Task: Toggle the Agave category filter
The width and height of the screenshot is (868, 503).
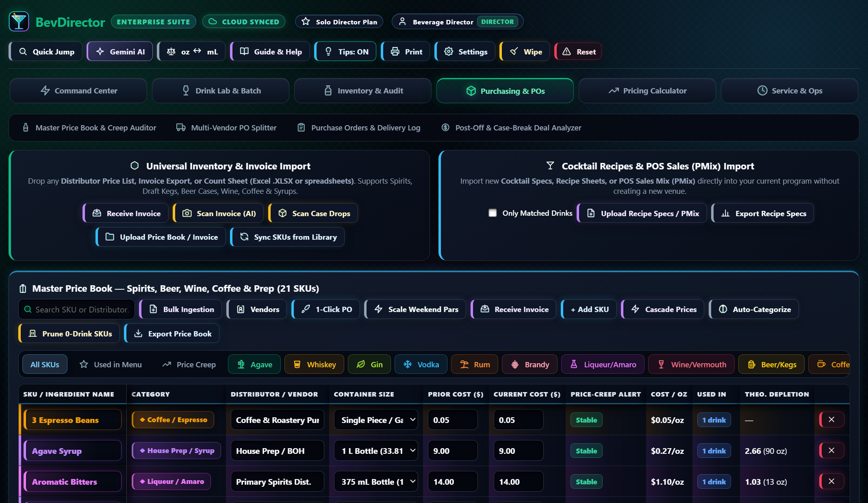Action: point(254,364)
